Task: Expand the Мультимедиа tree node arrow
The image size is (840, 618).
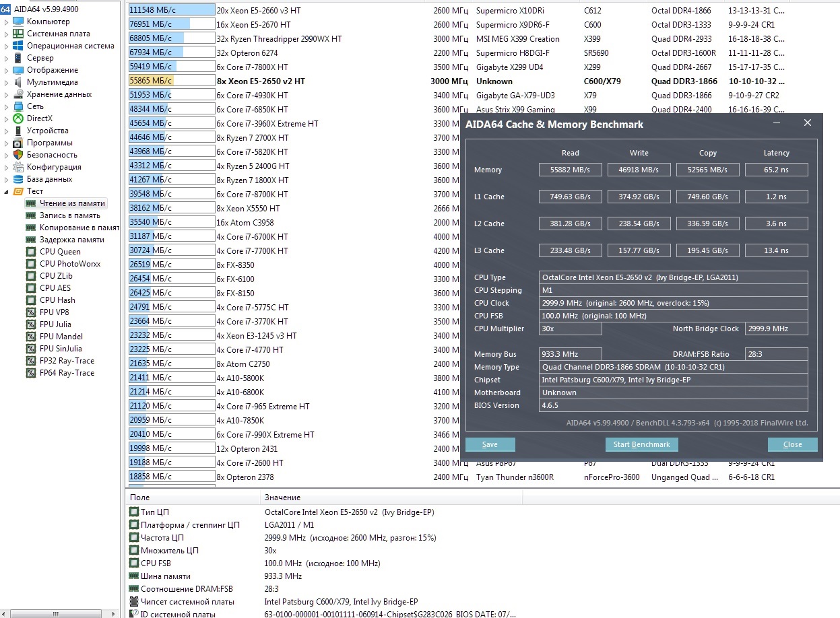Action: click(x=7, y=83)
